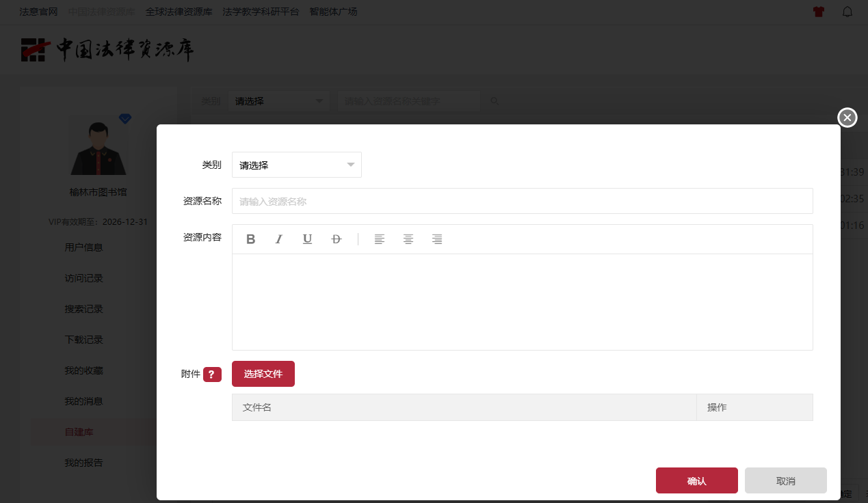Click the 选择文件 button

pyautogui.click(x=263, y=374)
